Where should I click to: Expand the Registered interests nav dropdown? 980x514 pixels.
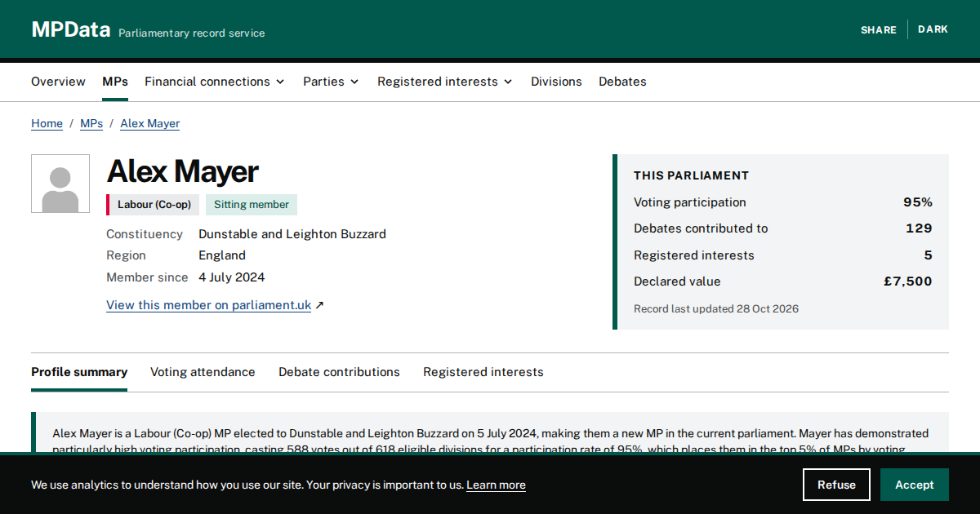coord(445,82)
